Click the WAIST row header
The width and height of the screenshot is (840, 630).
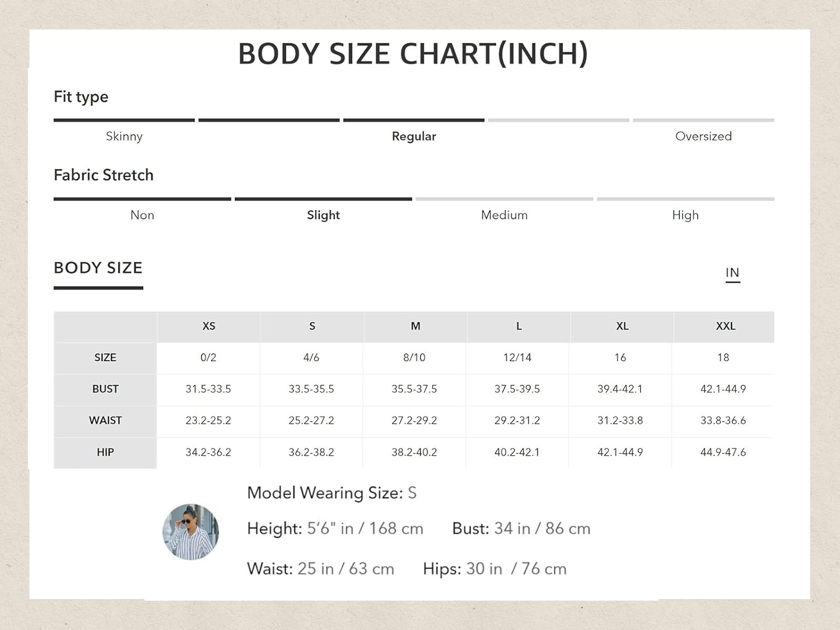pyautogui.click(x=105, y=421)
